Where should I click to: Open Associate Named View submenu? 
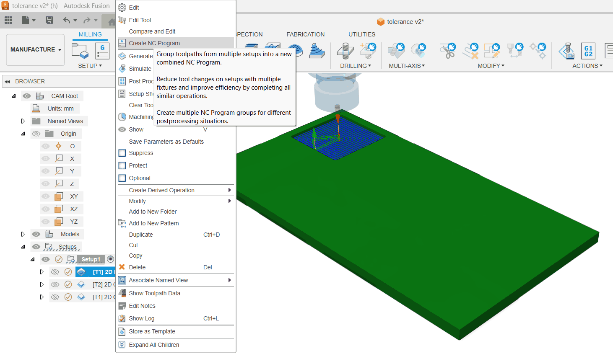click(176, 280)
